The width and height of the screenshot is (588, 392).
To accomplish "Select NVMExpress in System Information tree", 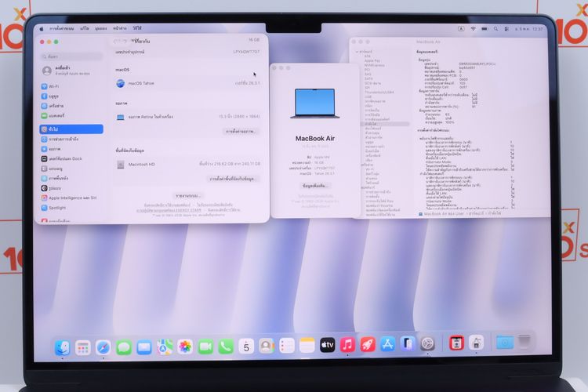I will pyautogui.click(x=374, y=65).
